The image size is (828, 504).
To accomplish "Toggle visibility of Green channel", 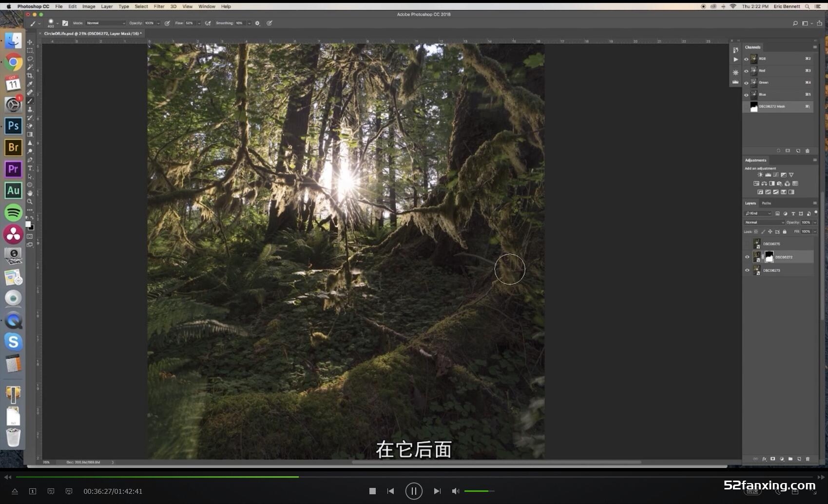I will click(x=746, y=83).
